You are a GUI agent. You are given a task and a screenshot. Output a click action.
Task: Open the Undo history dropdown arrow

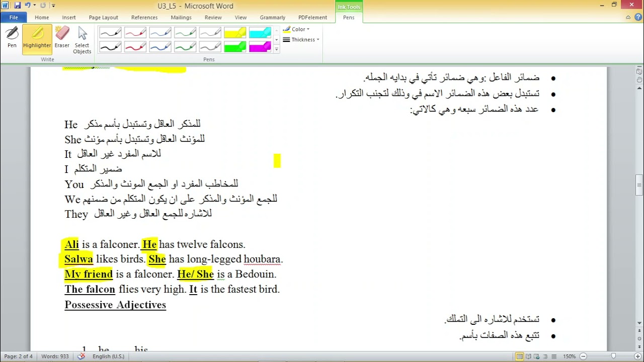click(34, 6)
